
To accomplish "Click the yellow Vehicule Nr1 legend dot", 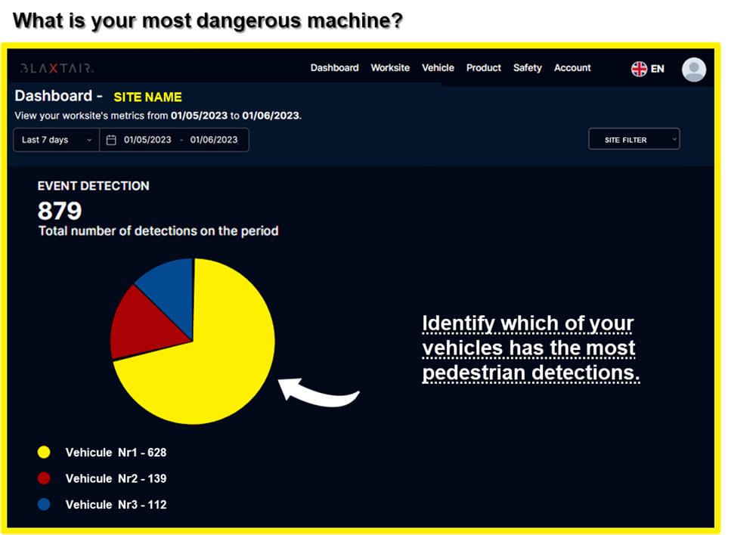I will pos(44,453).
